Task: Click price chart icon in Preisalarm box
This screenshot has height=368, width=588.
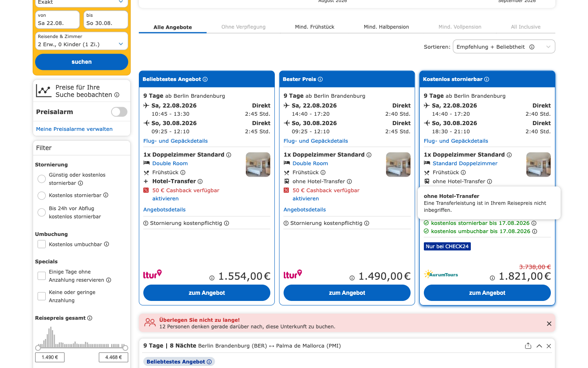Action: 44,91
